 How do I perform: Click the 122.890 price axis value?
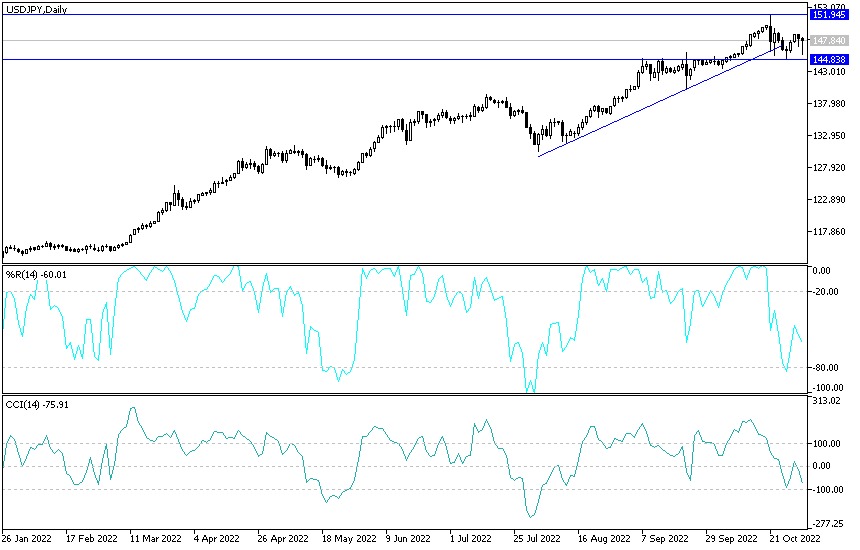[x=829, y=200]
